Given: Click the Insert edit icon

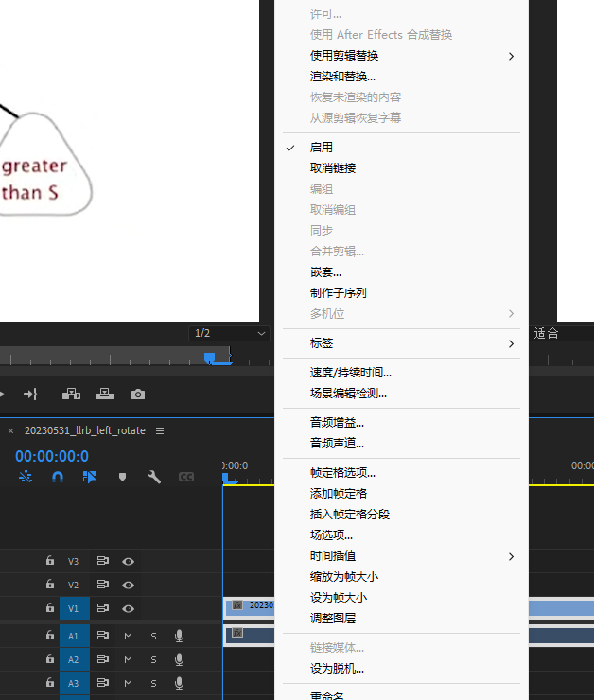Looking at the screenshot, I should tap(71, 394).
